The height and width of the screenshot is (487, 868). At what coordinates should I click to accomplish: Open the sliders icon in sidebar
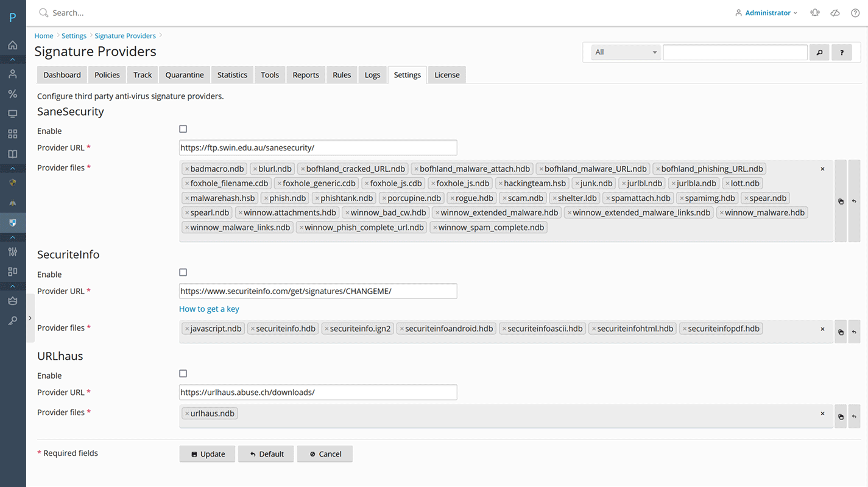pos(12,251)
